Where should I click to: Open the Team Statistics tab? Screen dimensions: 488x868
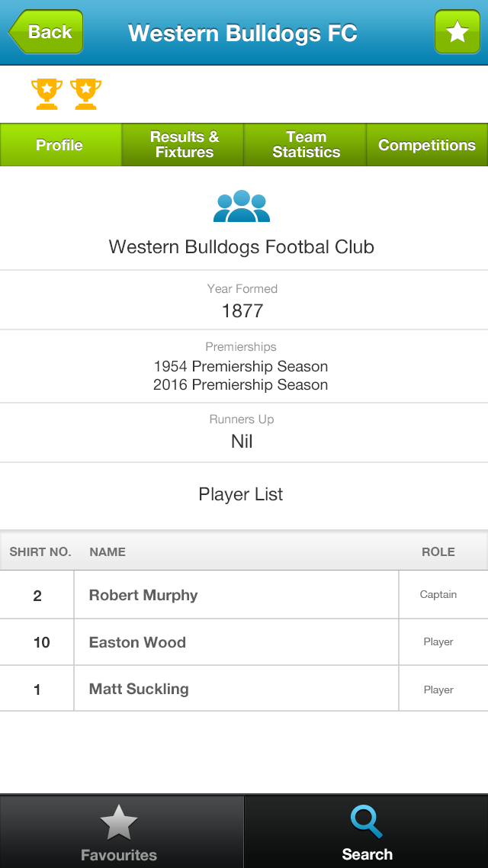[306, 145]
